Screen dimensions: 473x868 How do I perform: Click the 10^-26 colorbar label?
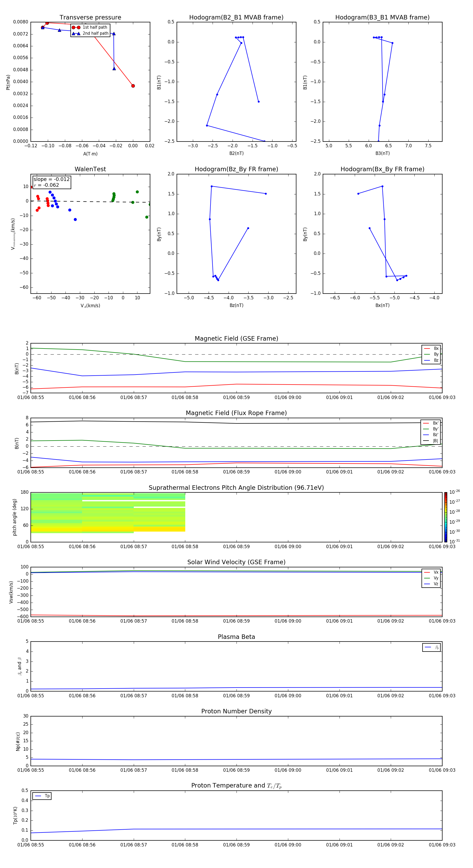455,492
